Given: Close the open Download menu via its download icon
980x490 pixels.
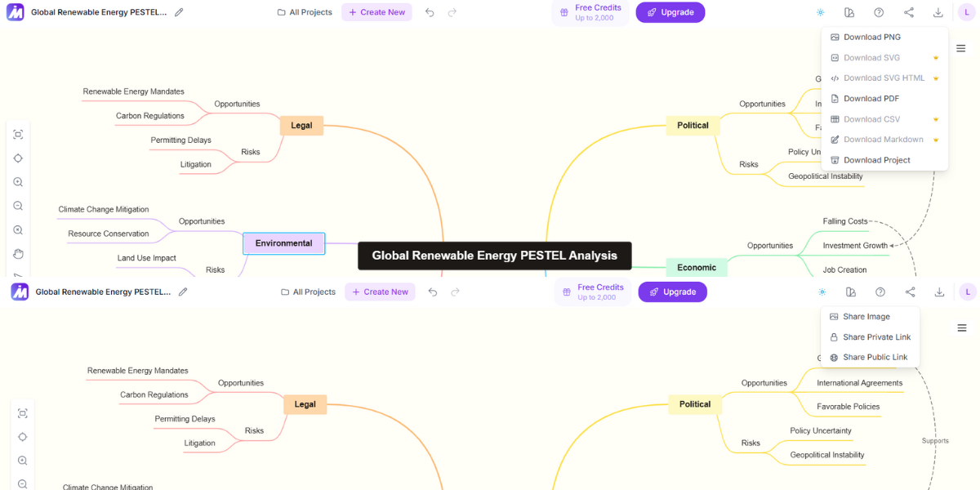Looking at the screenshot, I should 938,12.
